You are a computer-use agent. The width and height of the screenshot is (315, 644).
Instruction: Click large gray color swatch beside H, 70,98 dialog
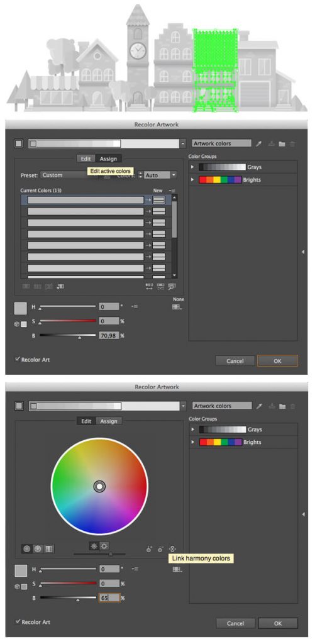click(21, 308)
